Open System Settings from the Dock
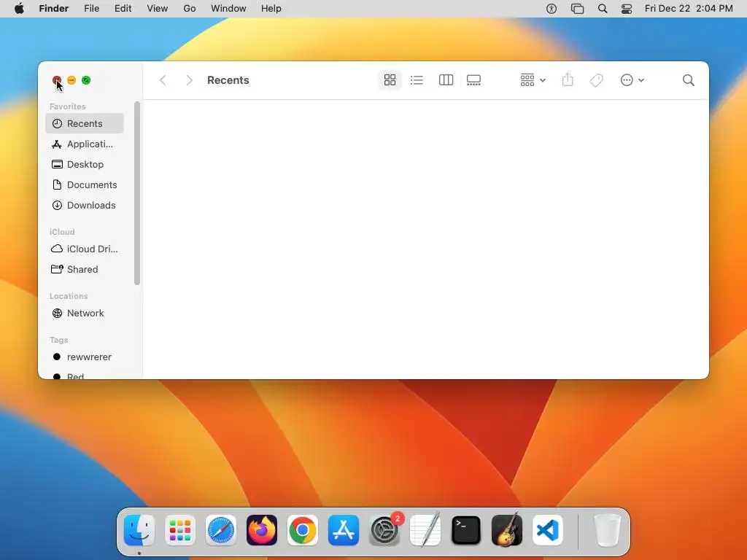This screenshot has width=747, height=560. coord(384,530)
